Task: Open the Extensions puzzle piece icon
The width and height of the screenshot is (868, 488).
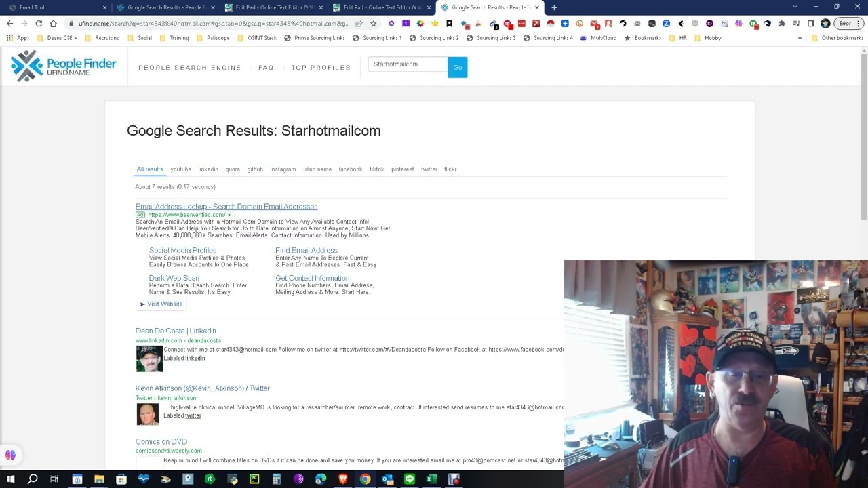Action: pyautogui.click(x=782, y=24)
